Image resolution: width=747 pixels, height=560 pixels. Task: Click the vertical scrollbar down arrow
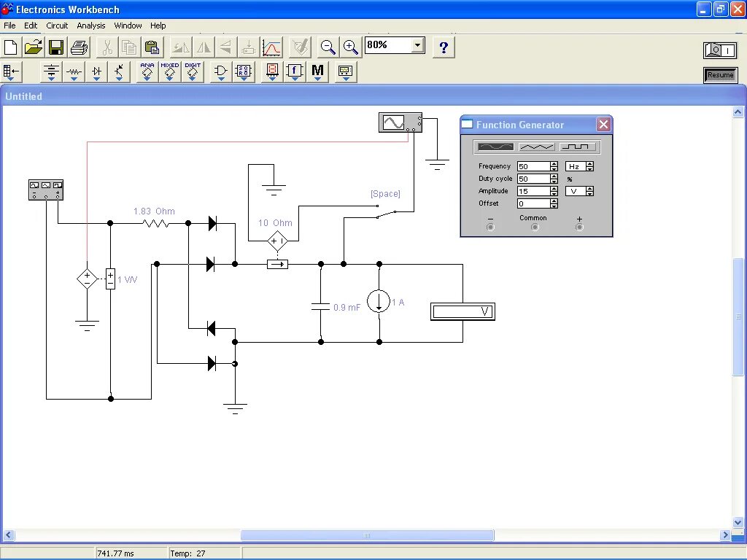(738, 522)
